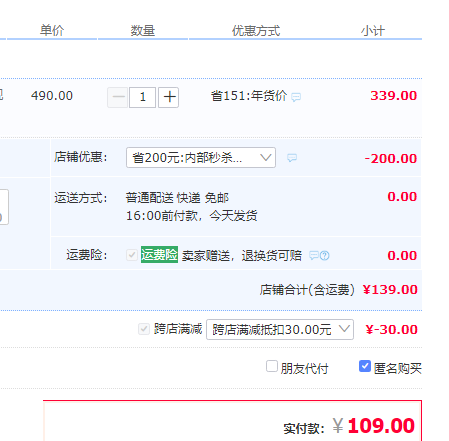This screenshot has height=441, width=449.
Task: Click comment icon beside 店铺优惠 dropdown
Action: tap(292, 158)
